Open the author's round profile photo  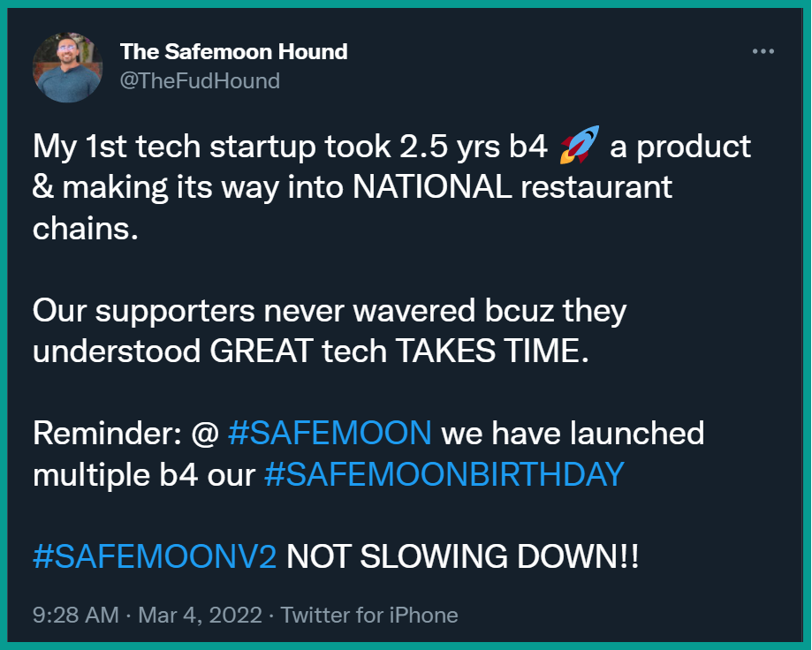(67, 67)
